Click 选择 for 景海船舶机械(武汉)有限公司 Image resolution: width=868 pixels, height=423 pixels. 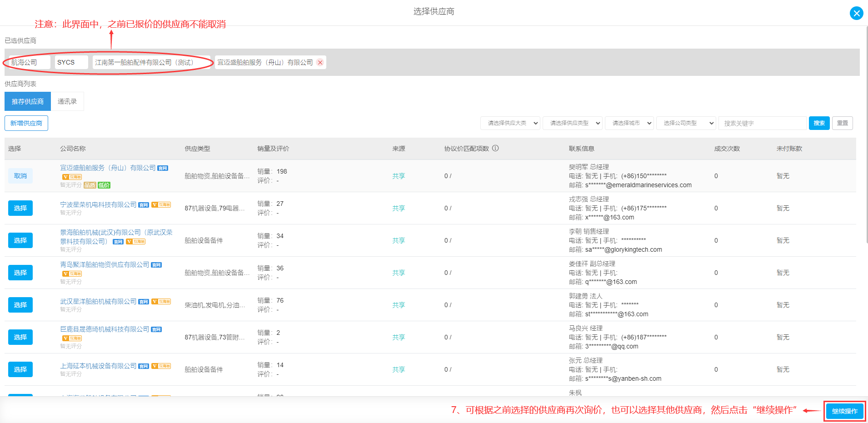coord(20,240)
